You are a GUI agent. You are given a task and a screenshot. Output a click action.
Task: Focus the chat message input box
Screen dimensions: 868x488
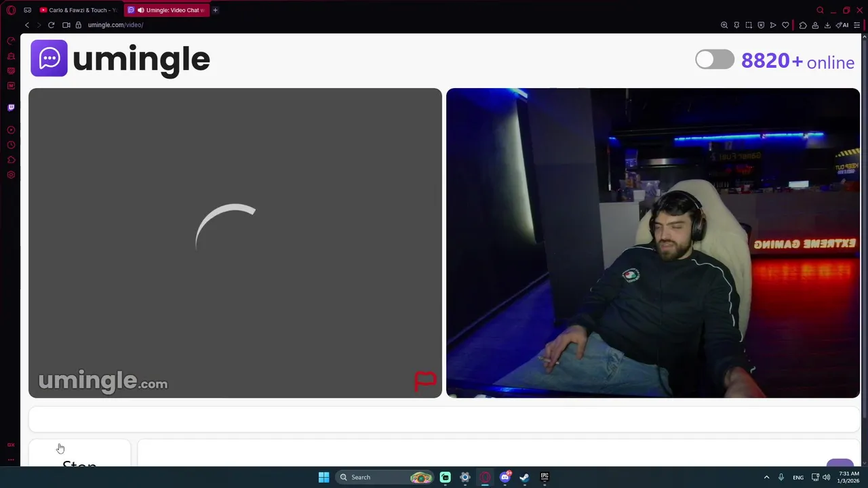498,453
